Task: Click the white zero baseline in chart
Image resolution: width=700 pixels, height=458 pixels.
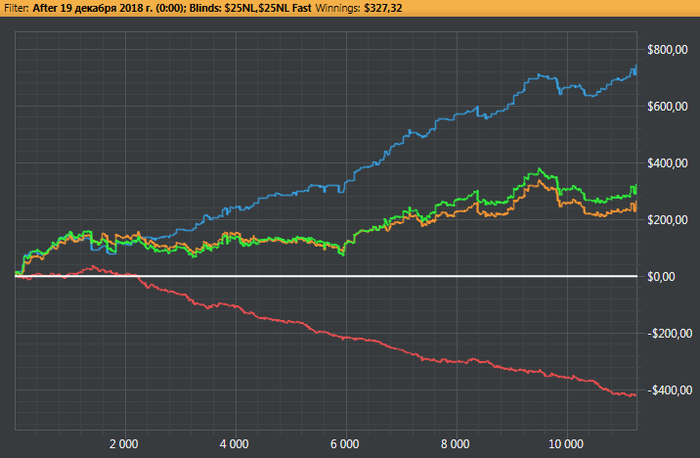Action: [326, 276]
